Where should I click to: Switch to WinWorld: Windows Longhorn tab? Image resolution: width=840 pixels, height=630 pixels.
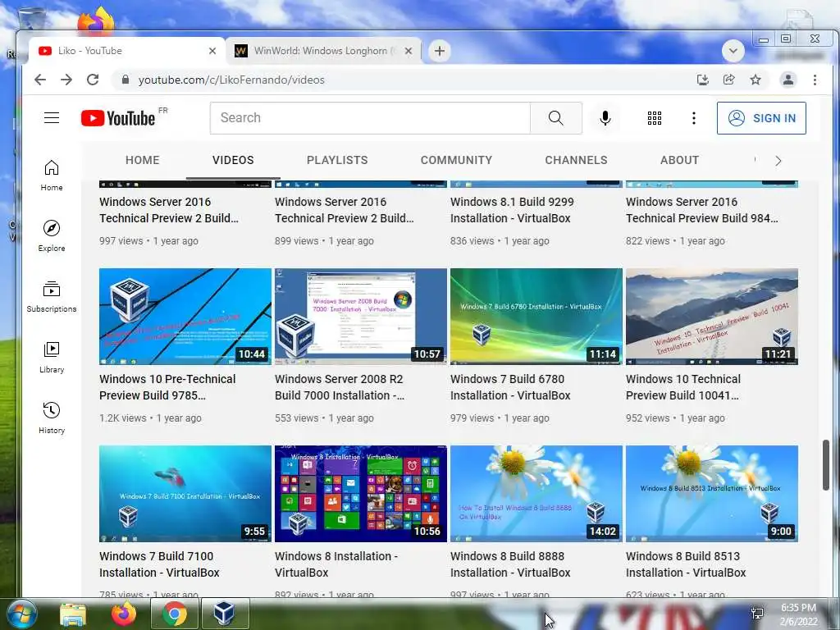pyautogui.click(x=323, y=51)
